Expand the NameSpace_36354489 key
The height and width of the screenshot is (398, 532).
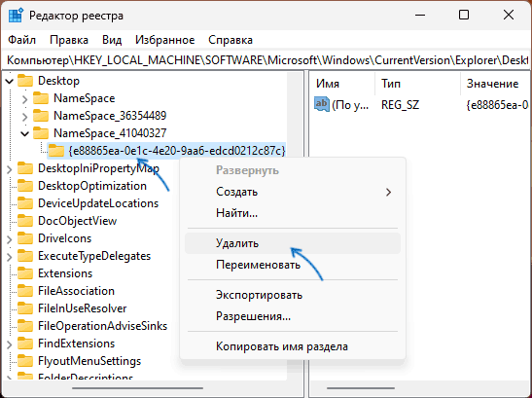(x=24, y=117)
